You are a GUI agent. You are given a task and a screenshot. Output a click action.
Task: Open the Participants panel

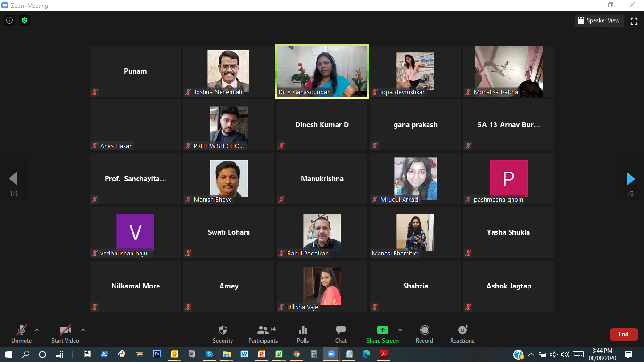(263, 334)
